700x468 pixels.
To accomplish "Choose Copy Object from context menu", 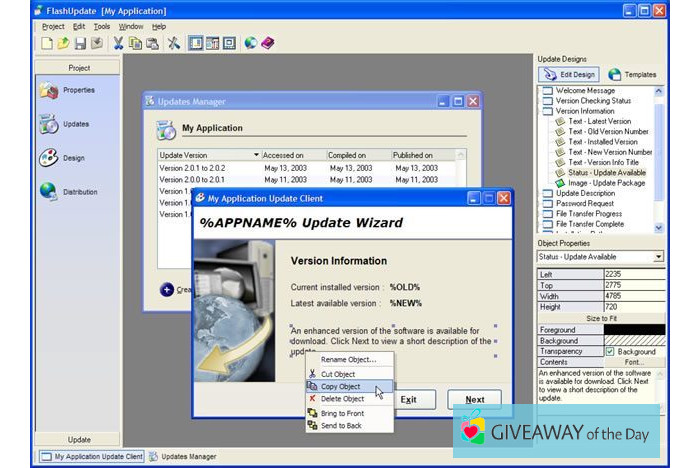I will pyautogui.click(x=340, y=387).
